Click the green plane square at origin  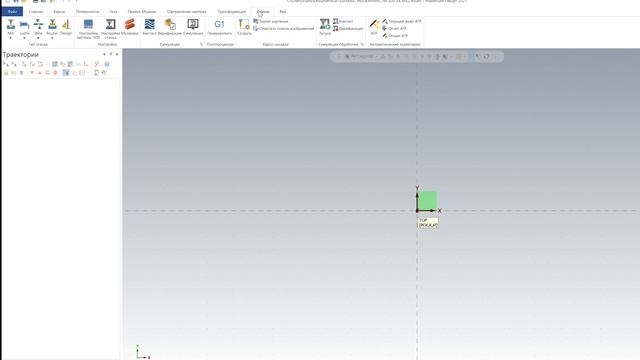pos(427,200)
